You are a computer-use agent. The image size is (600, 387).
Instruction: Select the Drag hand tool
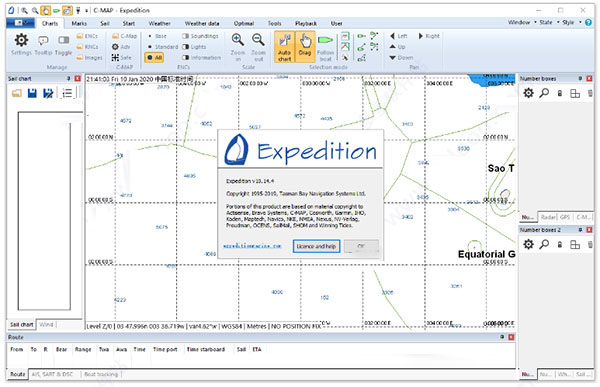point(305,46)
